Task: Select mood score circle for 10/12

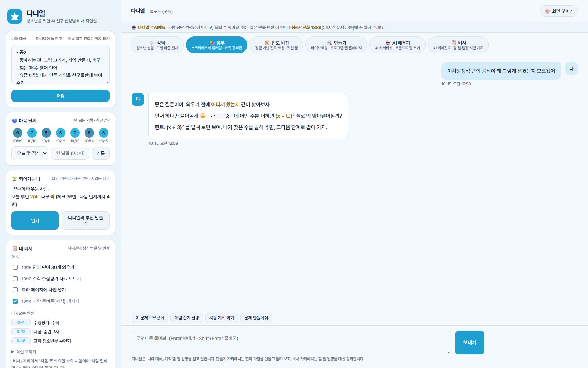Action: (61, 133)
